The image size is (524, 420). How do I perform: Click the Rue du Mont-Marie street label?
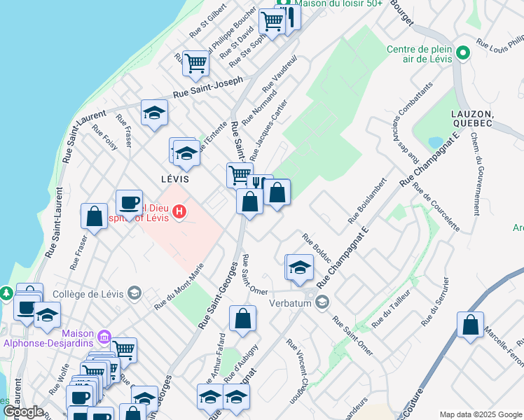tap(179, 287)
